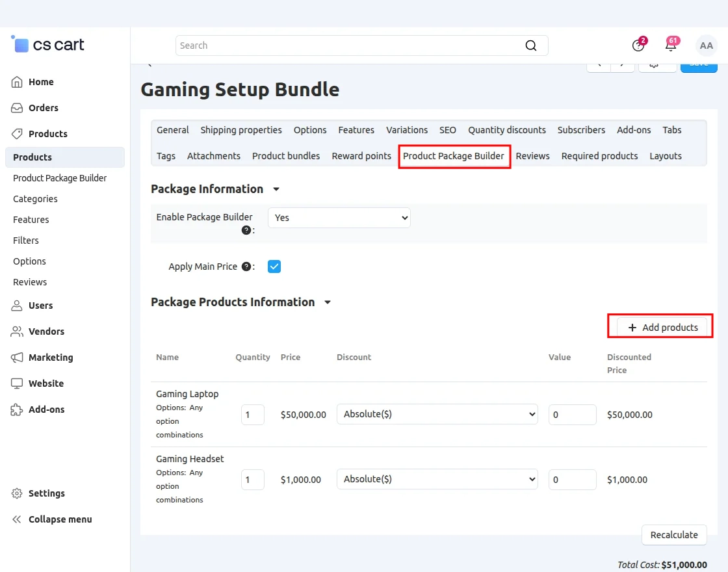
Task: Click Gaming Headset discount value field
Action: [x=572, y=480]
